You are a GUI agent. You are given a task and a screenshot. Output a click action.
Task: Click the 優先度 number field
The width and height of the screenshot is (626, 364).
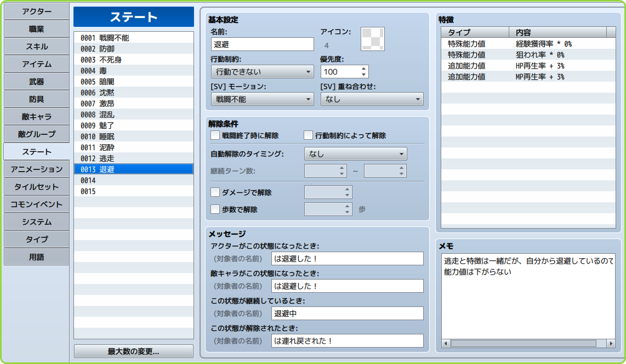[x=340, y=72]
